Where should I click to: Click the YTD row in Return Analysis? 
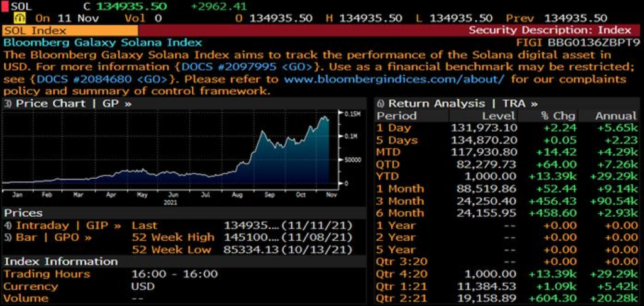[x=508, y=176]
